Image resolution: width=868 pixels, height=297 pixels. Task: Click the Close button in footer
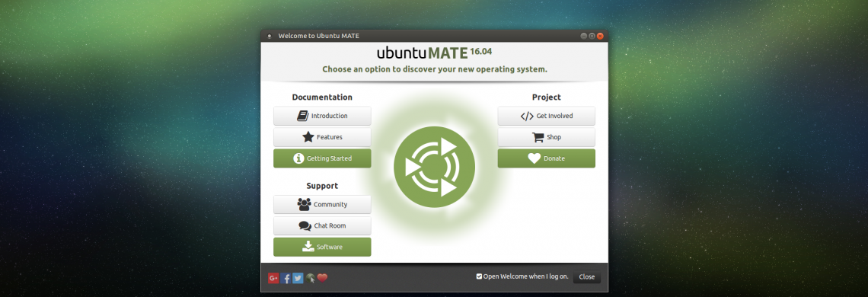587,276
